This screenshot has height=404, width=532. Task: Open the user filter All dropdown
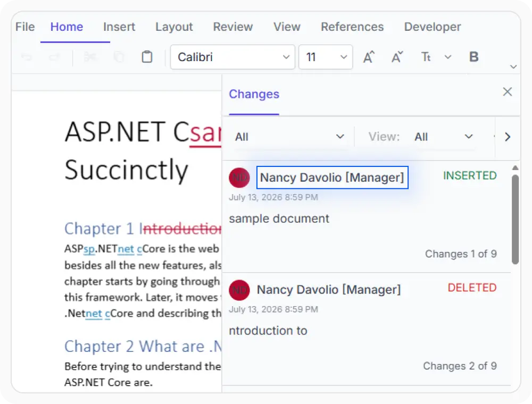tap(289, 137)
